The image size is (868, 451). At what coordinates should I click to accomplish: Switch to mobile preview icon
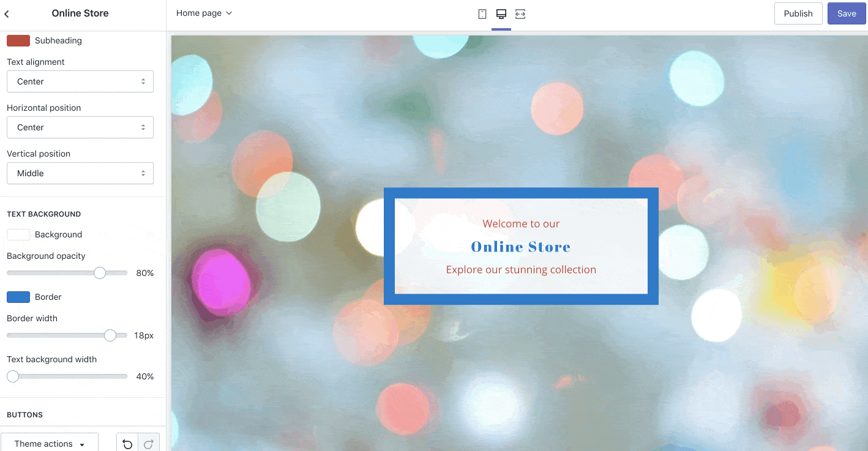pyautogui.click(x=482, y=14)
